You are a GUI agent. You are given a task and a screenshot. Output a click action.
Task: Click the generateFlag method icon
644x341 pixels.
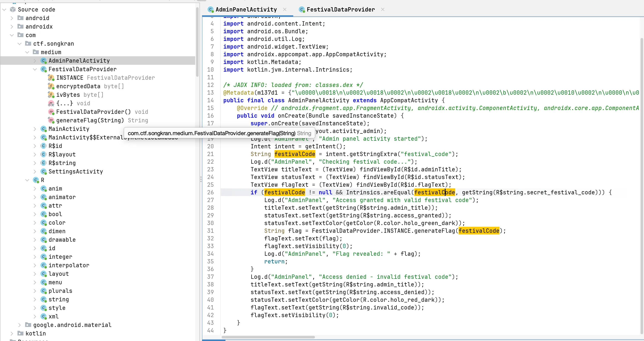[x=51, y=120]
